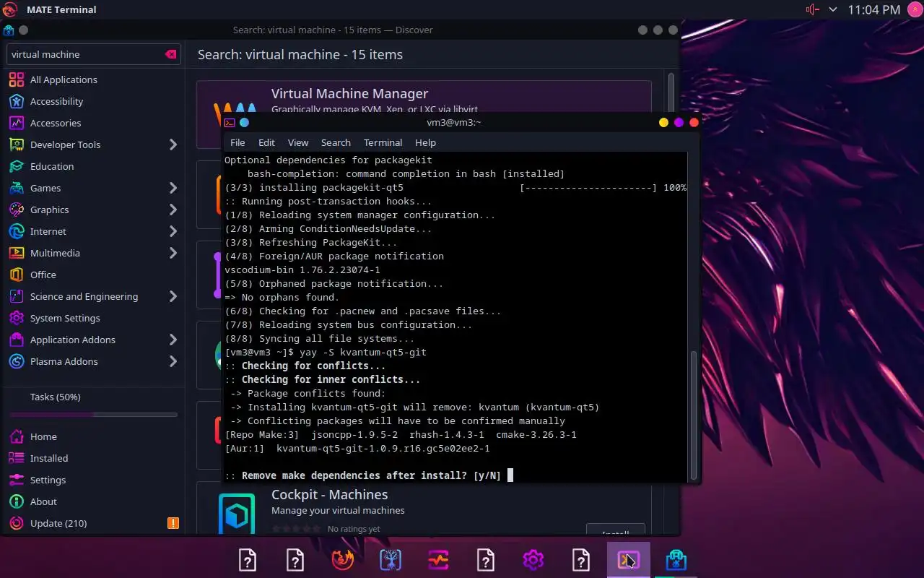Click the 11:04 PM clock
This screenshot has width=924, height=578.
pos(874,9)
